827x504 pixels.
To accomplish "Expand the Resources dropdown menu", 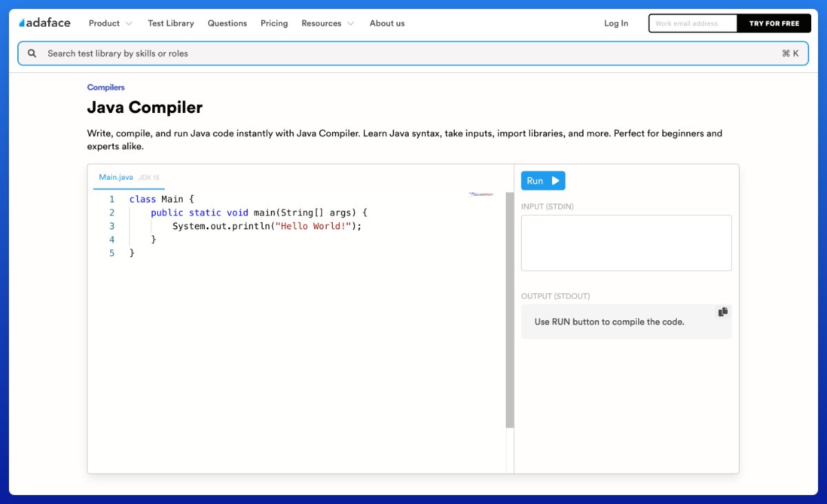I will 328,23.
